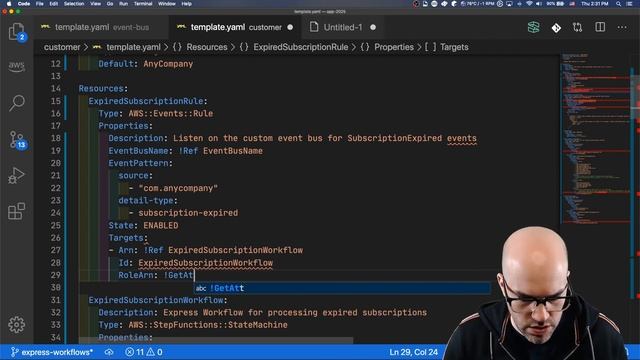
Task: Synchronize changes cloud icon in status bar
Action: (x=109, y=352)
